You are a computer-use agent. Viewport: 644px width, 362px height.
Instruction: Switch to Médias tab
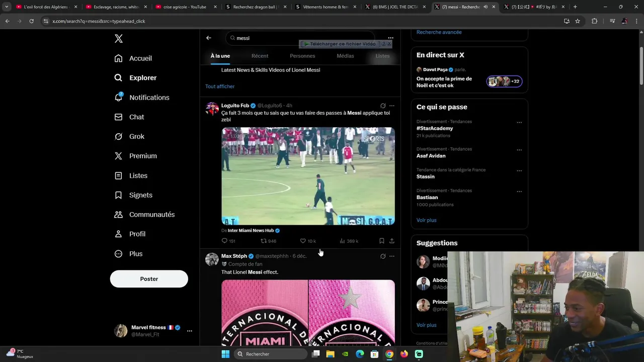(x=345, y=56)
